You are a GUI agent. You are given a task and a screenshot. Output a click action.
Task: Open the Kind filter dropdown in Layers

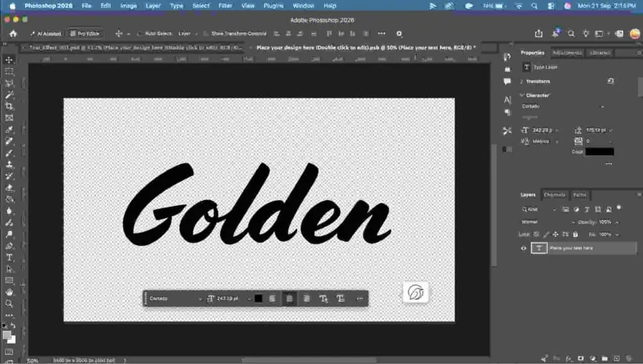(x=539, y=210)
